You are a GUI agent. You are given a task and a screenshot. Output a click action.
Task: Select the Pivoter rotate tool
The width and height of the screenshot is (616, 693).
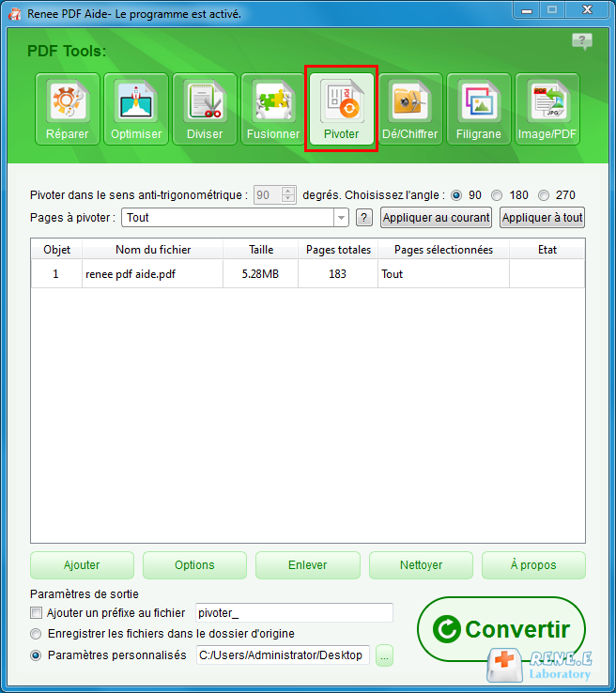pos(342,109)
